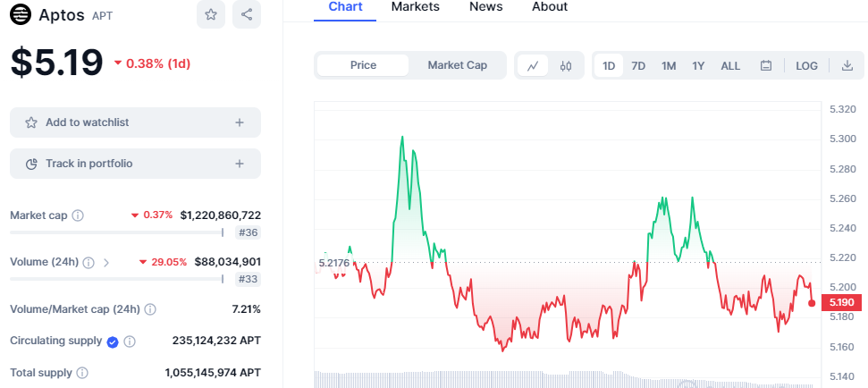868x388 pixels.
Task: Click the 5.300 axis label
Action: (842, 139)
